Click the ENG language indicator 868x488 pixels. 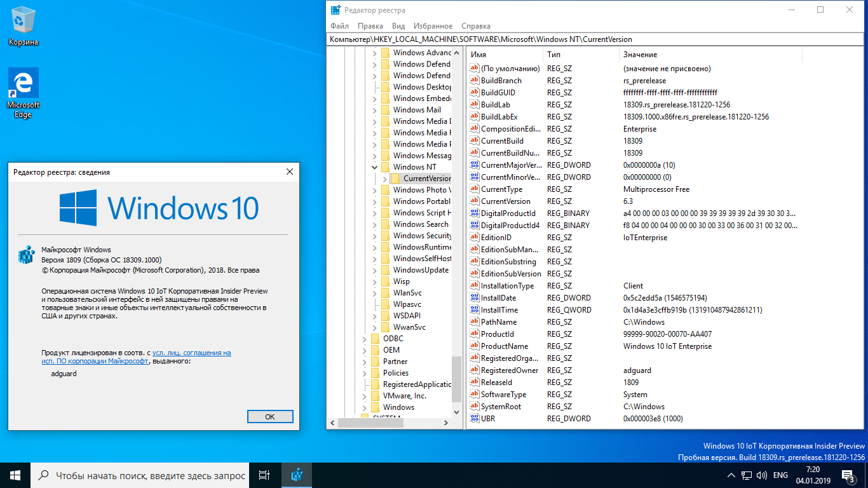click(780, 475)
